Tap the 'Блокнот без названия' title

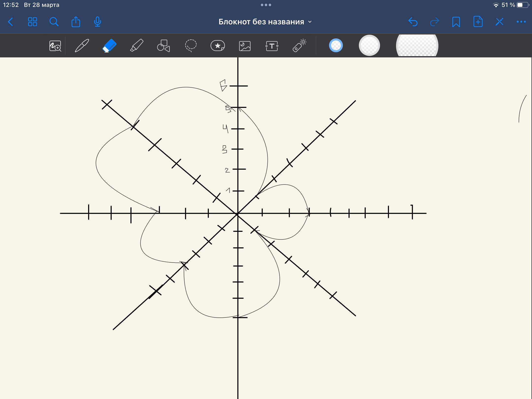(x=261, y=22)
